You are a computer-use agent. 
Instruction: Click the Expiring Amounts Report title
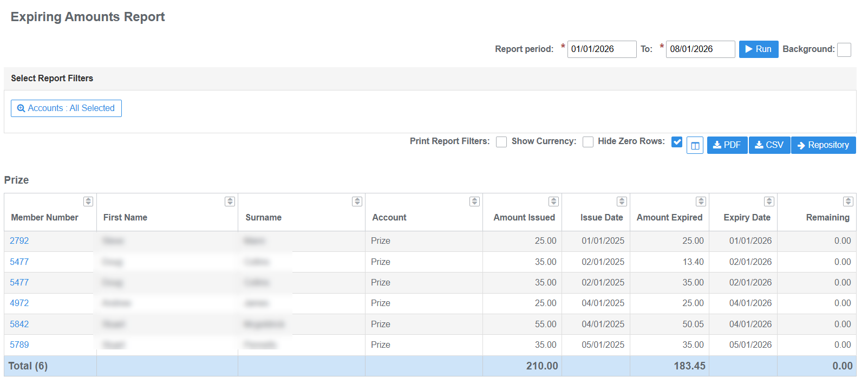click(88, 17)
